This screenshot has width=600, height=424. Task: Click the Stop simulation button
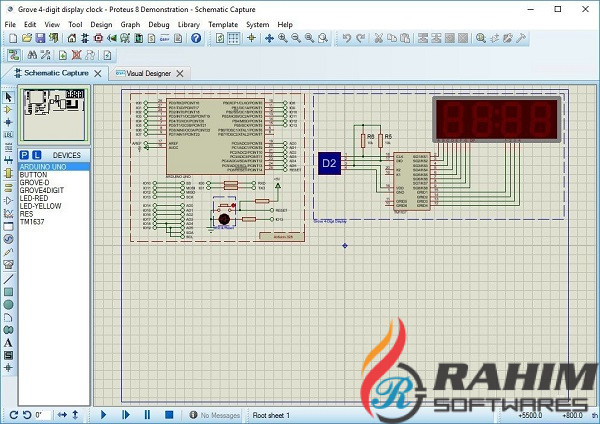click(169, 414)
